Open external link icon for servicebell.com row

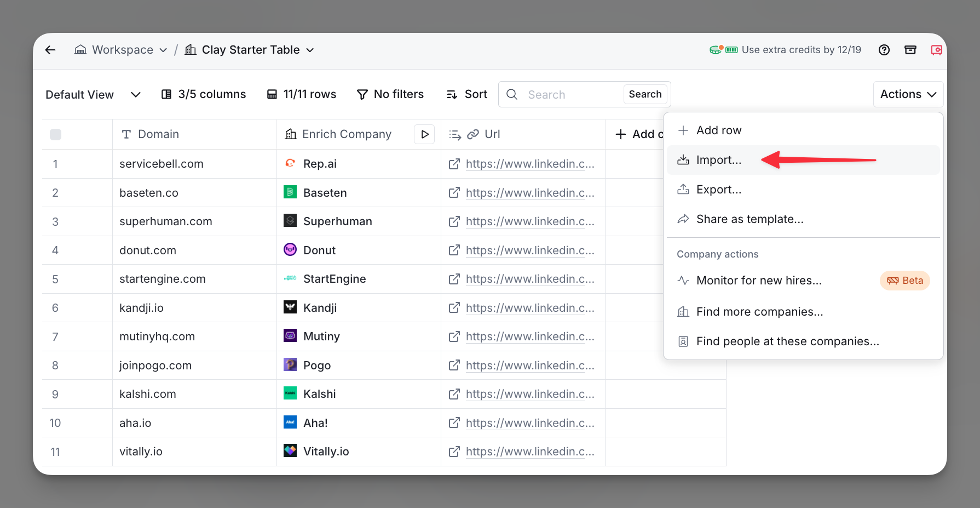(x=454, y=164)
